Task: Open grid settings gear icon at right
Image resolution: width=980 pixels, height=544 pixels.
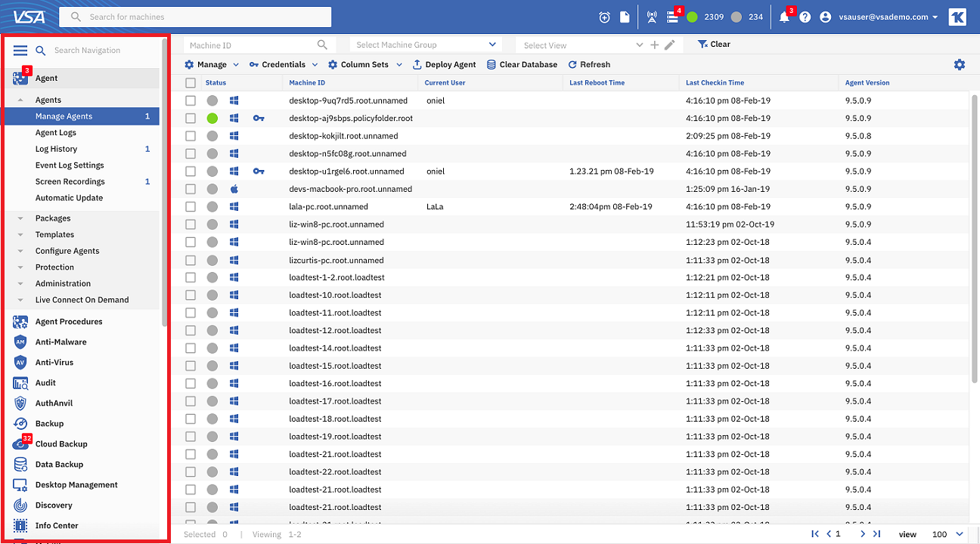Action: coord(960,65)
